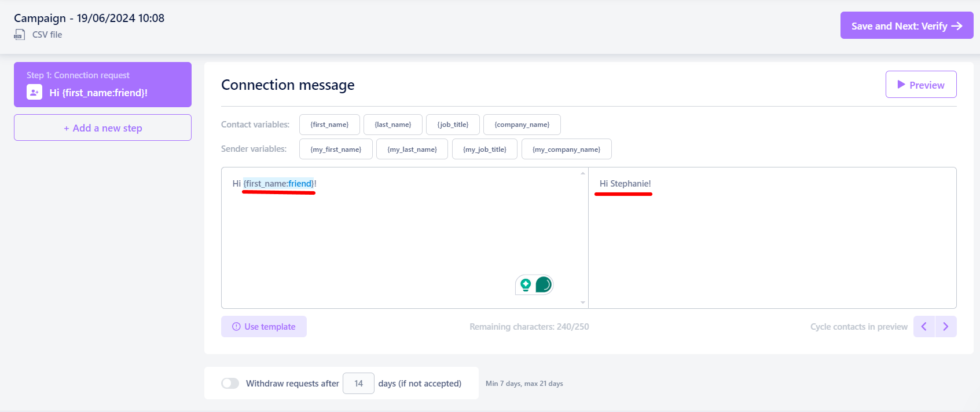Click the green lightbulb assistant icon in editor

[526, 285]
